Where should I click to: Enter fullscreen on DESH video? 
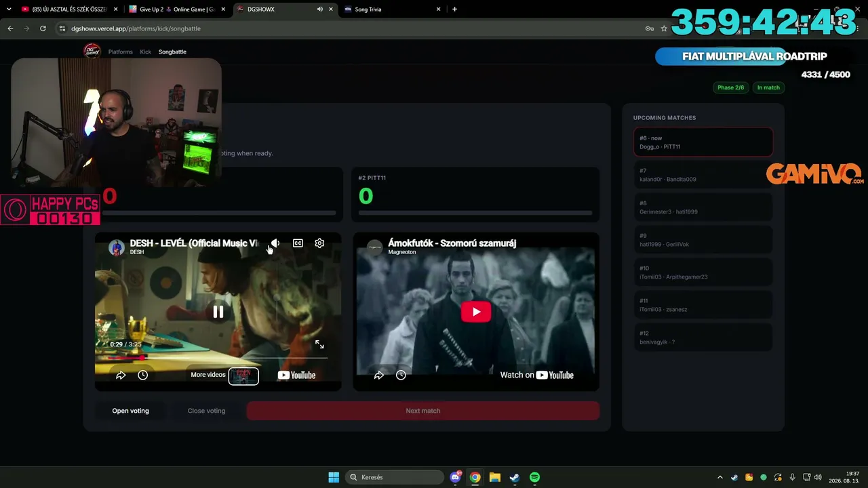click(319, 344)
